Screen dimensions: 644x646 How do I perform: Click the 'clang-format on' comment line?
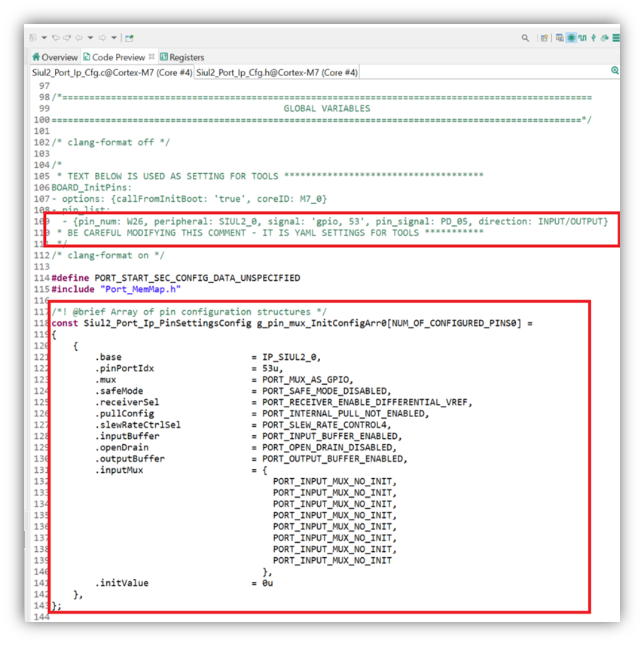coord(108,255)
